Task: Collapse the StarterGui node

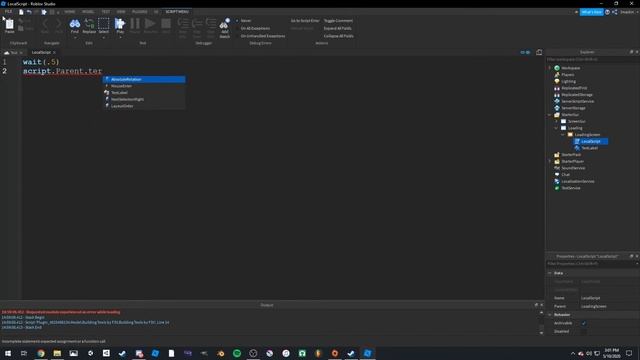Action: click(549, 115)
